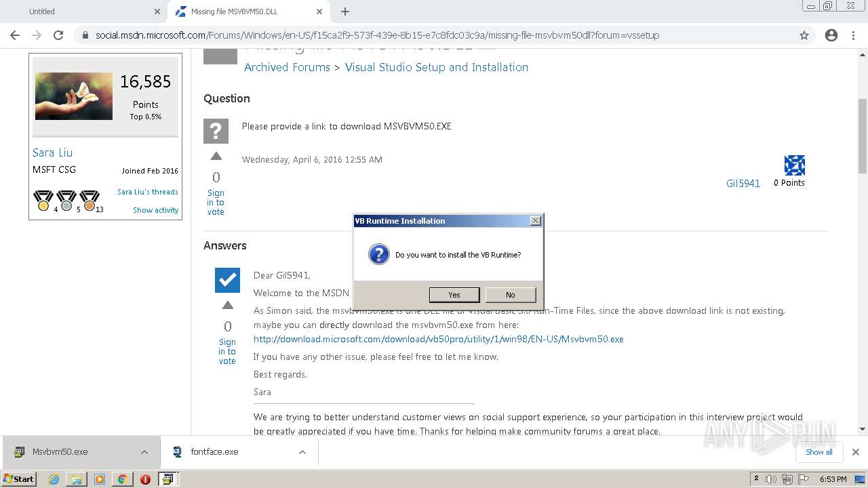Image resolution: width=868 pixels, height=488 pixels.
Task: Click the taskbar clock 6:53 PM
Action: point(833,479)
